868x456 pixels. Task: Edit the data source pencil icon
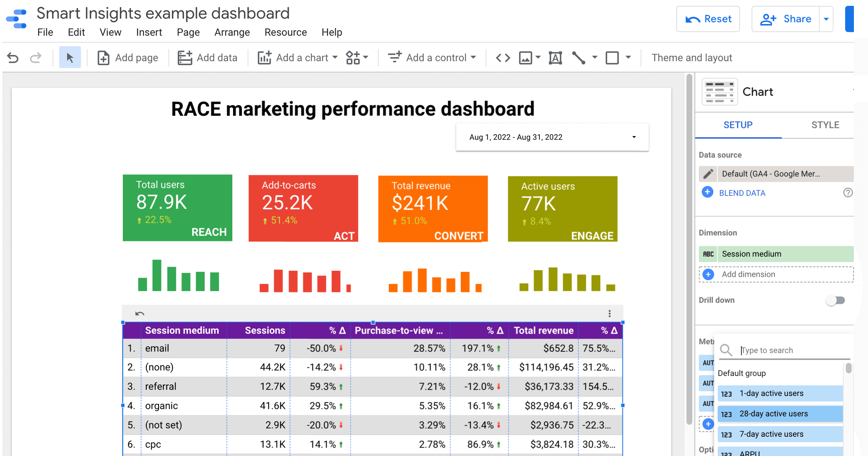[x=708, y=174]
